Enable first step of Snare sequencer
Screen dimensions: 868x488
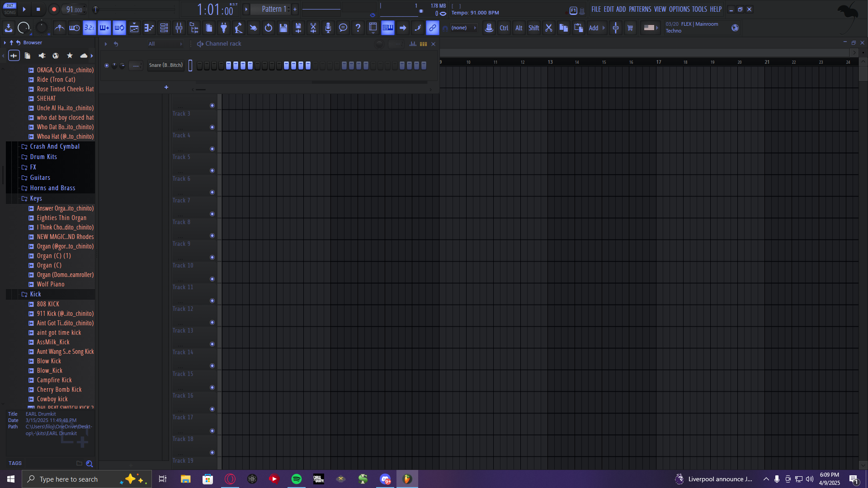click(199, 66)
